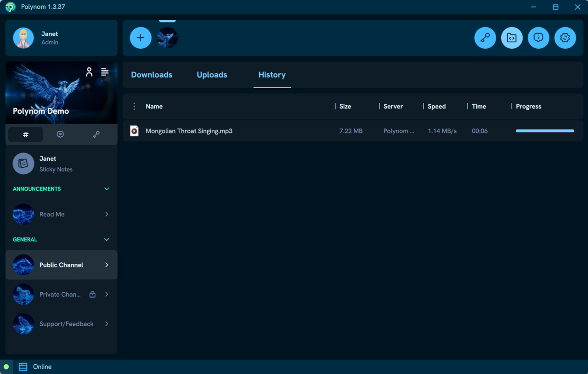
Task: Select the key sidebar tab icon
Action: (x=96, y=134)
